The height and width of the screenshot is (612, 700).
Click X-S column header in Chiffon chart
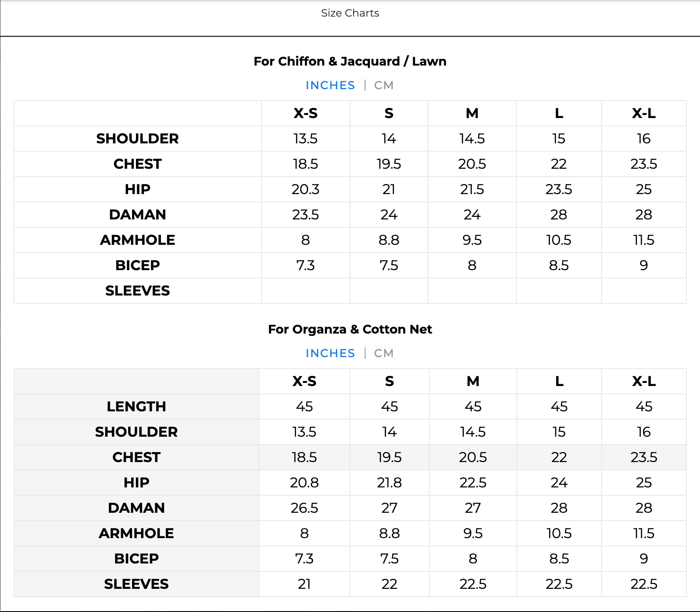click(x=306, y=113)
